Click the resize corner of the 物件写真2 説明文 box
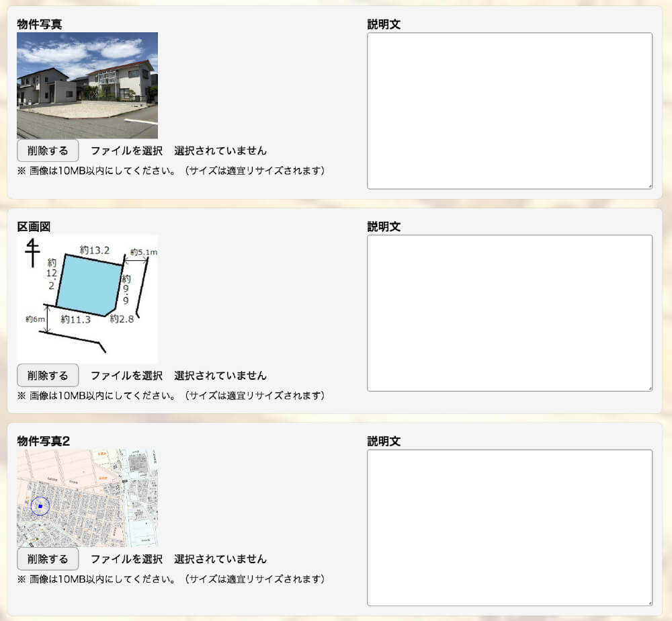 pyautogui.click(x=649, y=603)
